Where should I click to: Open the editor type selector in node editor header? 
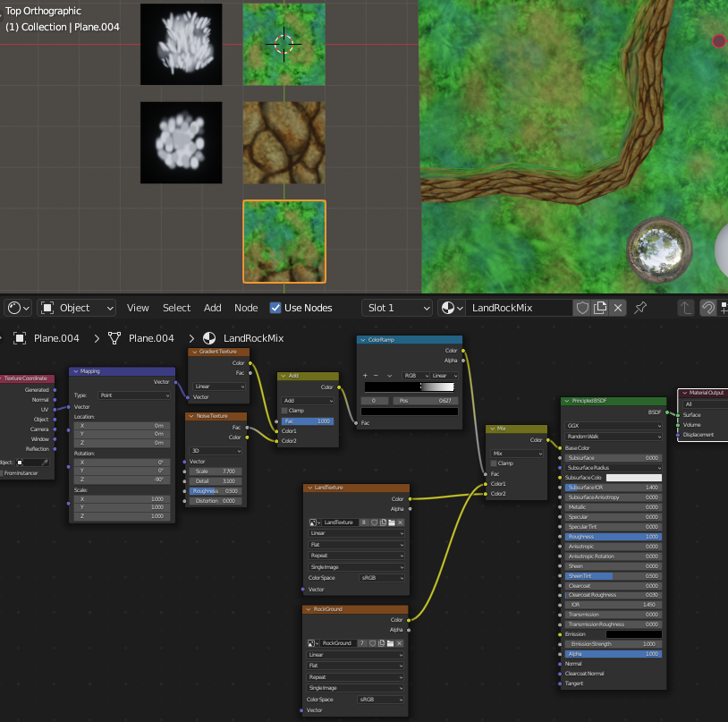19,308
